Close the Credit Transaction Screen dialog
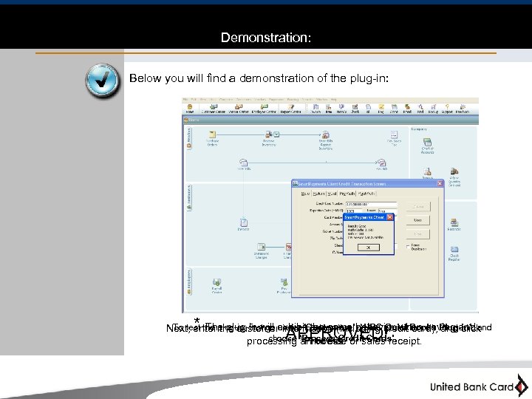 (440, 183)
